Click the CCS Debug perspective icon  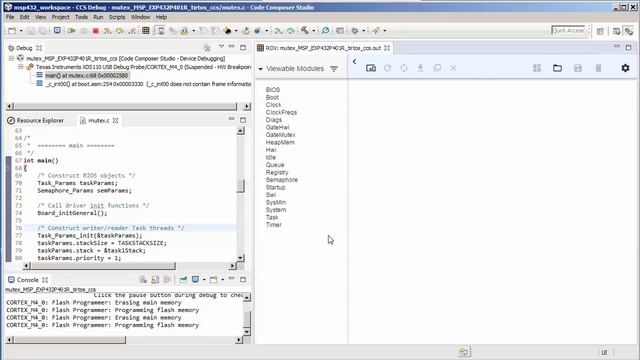629,31
